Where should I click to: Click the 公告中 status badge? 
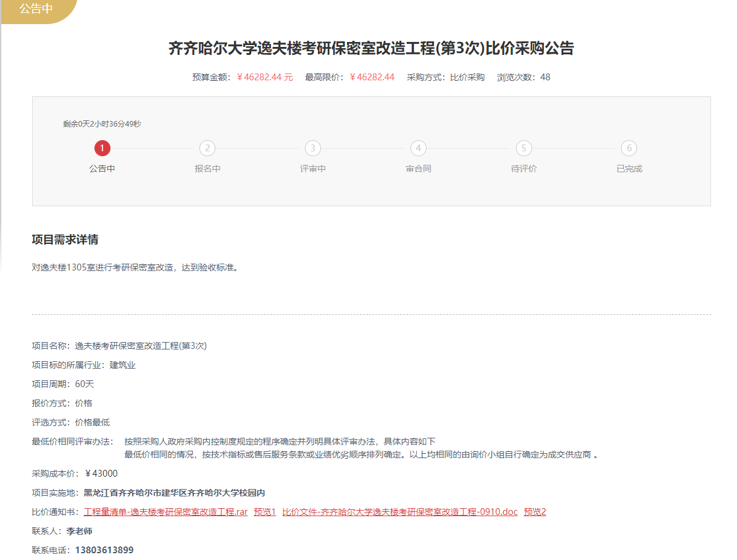click(x=36, y=9)
